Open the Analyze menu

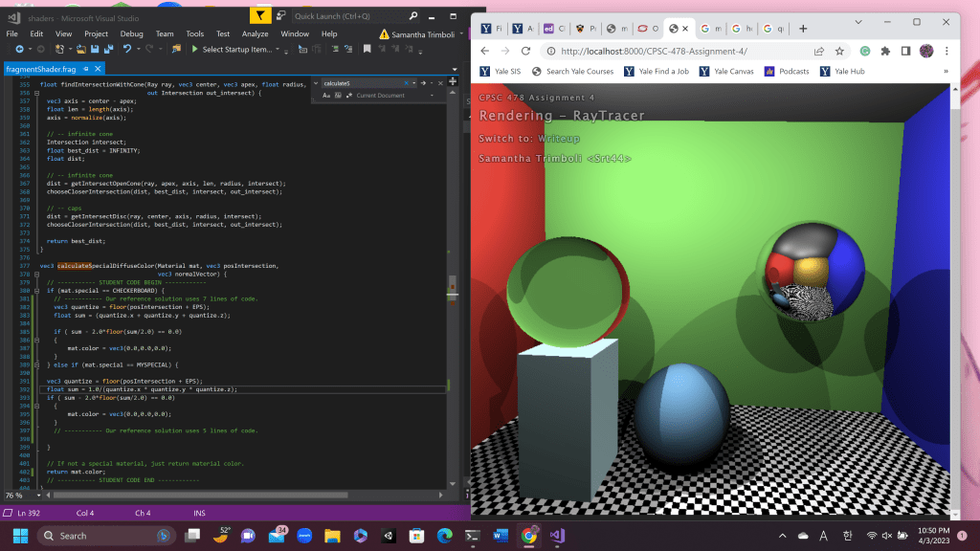pos(255,33)
